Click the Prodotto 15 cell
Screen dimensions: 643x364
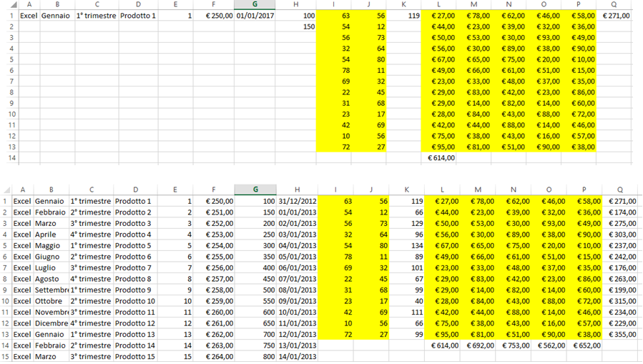[x=135, y=357]
